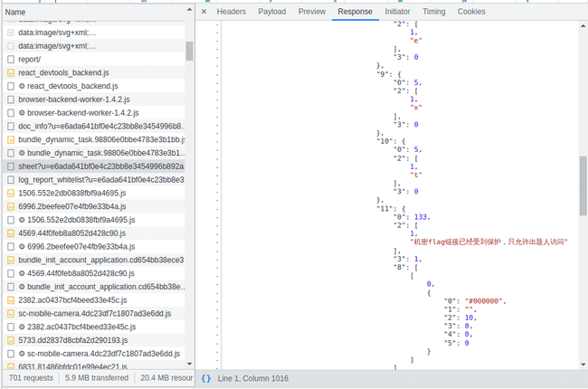Click the response pane scroll-up arrow
Image resolution: width=588 pixels, height=389 pixels.
(583, 26)
